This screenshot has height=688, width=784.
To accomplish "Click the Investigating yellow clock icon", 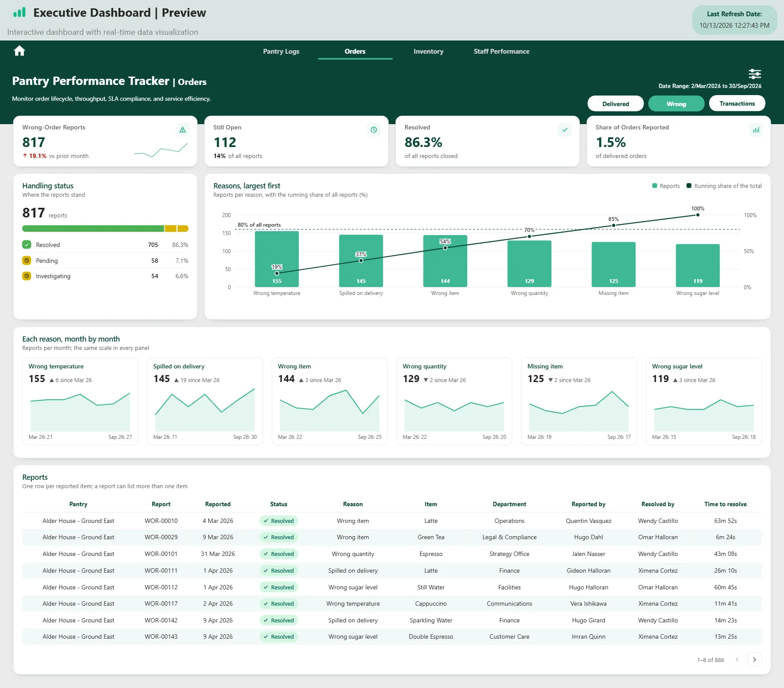I will click(x=27, y=276).
